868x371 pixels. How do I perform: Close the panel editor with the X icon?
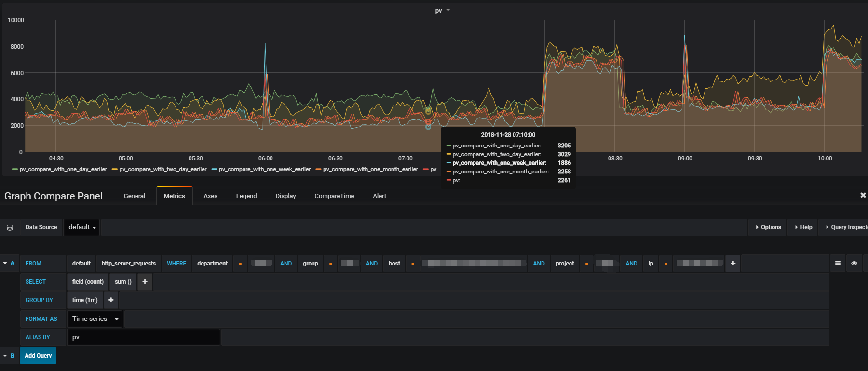pos(863,195)
